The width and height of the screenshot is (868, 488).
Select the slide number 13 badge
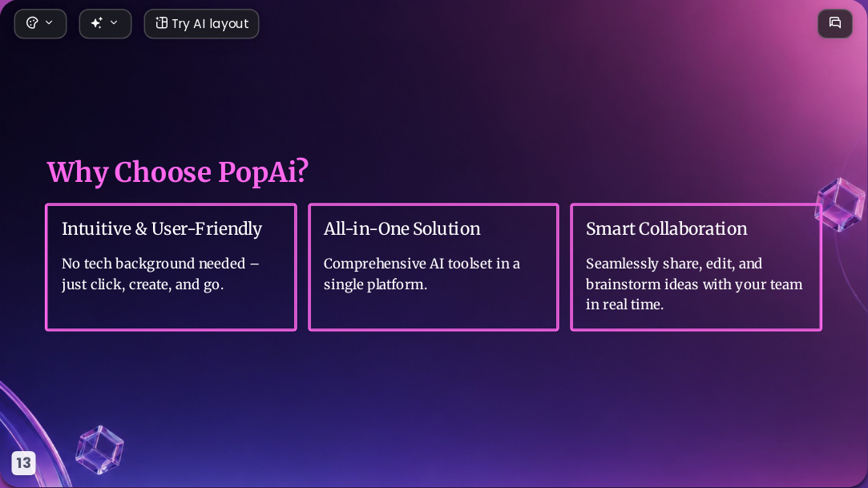coord(23,462)
